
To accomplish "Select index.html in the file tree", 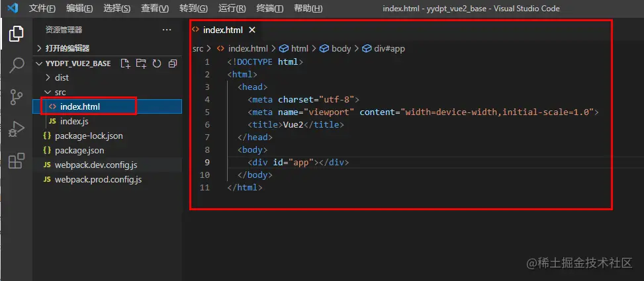I will [x=108, y=106].
